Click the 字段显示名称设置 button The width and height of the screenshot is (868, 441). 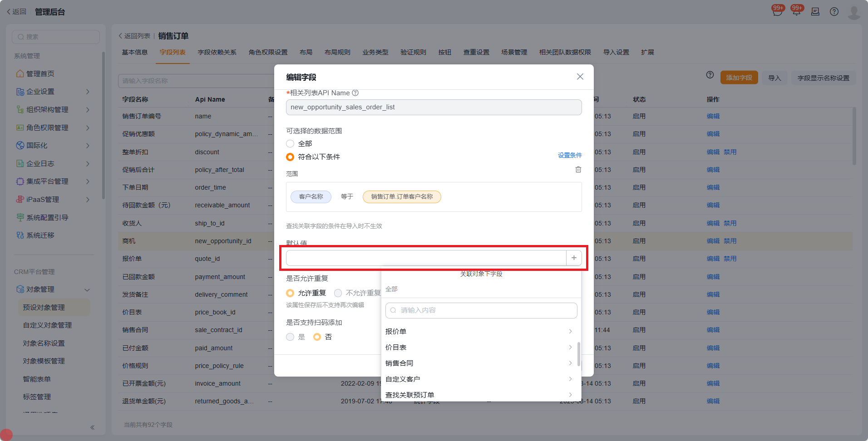click(x=824, y=78)
